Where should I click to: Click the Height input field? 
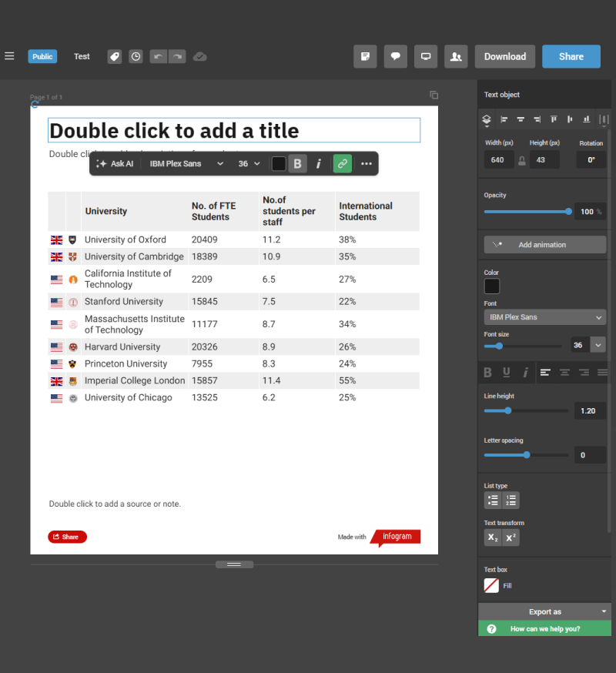coord(544,159)
